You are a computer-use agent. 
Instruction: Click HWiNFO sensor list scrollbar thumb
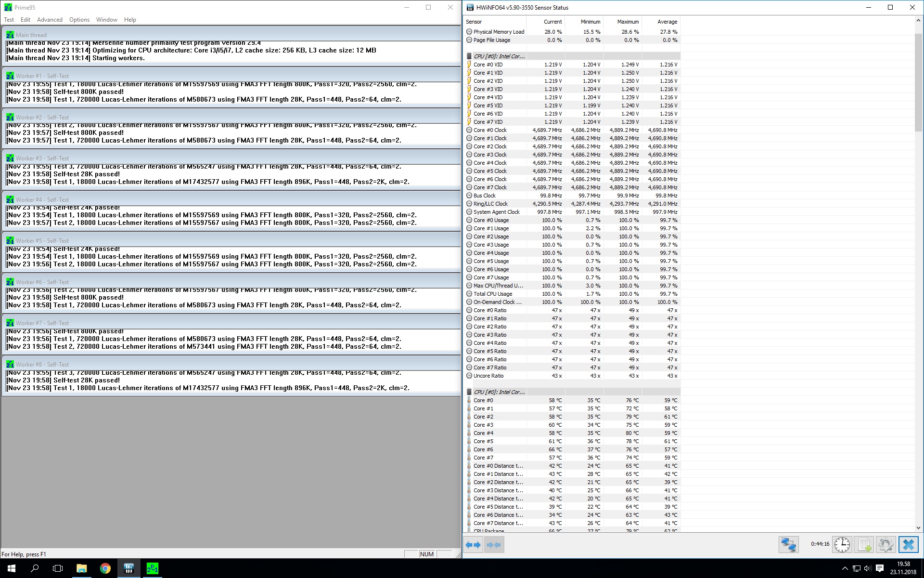pos(918,83)
